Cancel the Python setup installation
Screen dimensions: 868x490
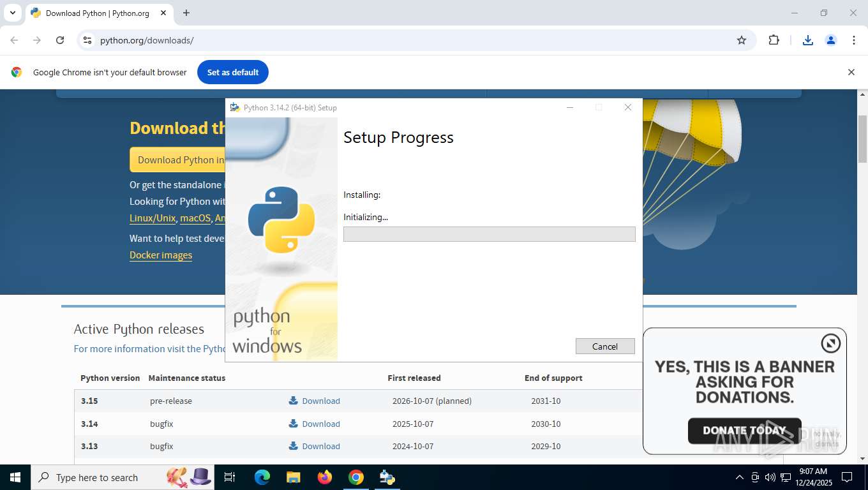click(x=605, y=346)
